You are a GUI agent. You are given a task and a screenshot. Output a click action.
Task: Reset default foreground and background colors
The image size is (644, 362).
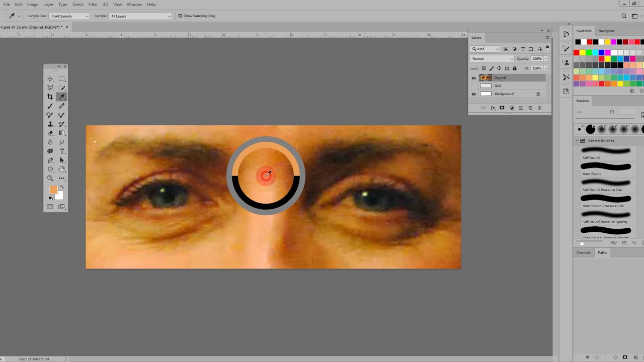click(50, 198)
